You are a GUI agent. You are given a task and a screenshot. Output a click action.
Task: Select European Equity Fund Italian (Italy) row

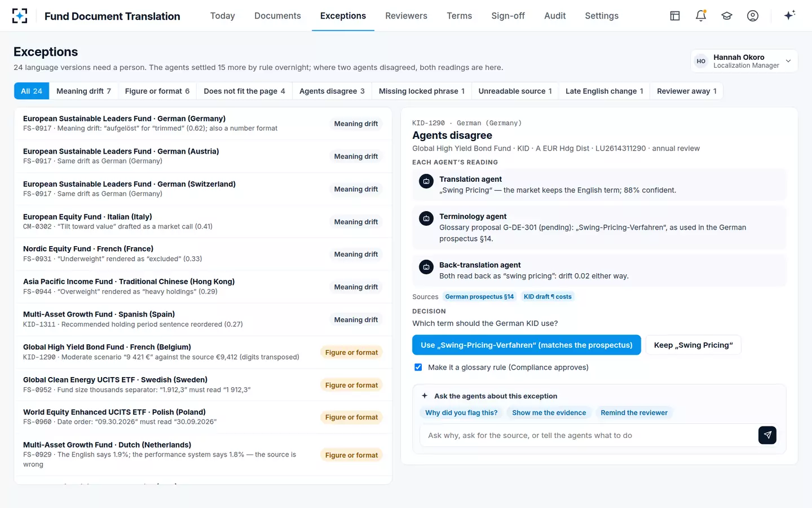(x=203, y=221)
